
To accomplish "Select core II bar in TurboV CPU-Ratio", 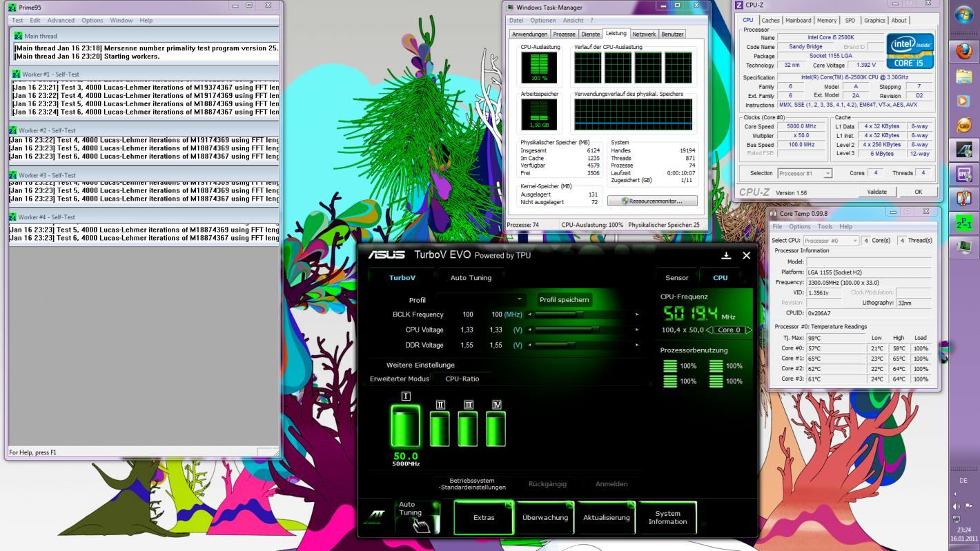I will [440, 429].
